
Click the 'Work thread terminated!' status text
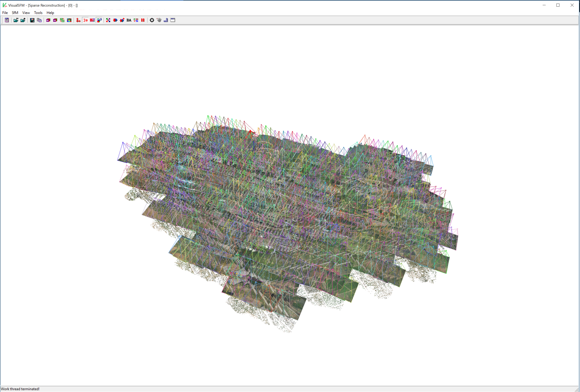pos(20,389)
